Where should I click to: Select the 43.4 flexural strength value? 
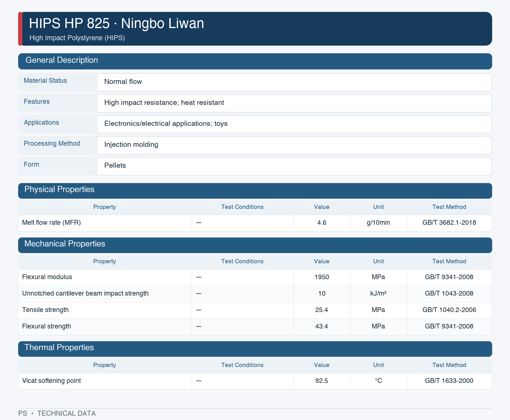[x=322, y=326]
